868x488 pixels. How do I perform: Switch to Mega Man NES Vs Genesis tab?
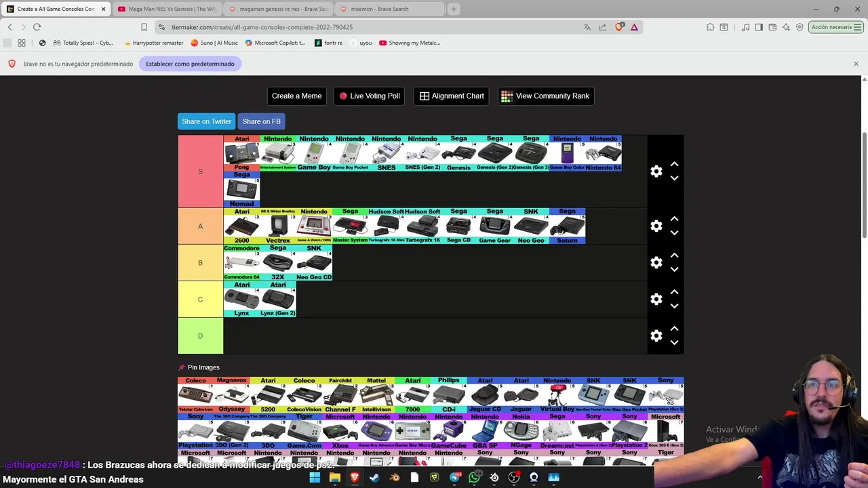[166, 9]
